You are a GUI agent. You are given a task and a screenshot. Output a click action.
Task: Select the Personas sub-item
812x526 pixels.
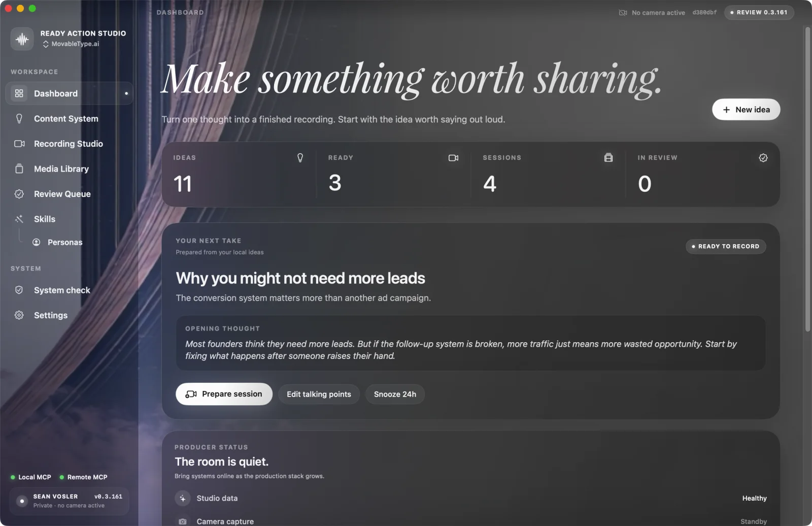64,243
